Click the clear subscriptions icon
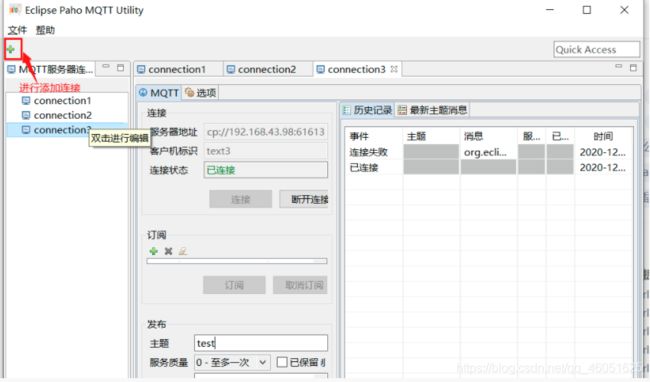This screenshot has width=650, height=382. [x=182, y=251]
